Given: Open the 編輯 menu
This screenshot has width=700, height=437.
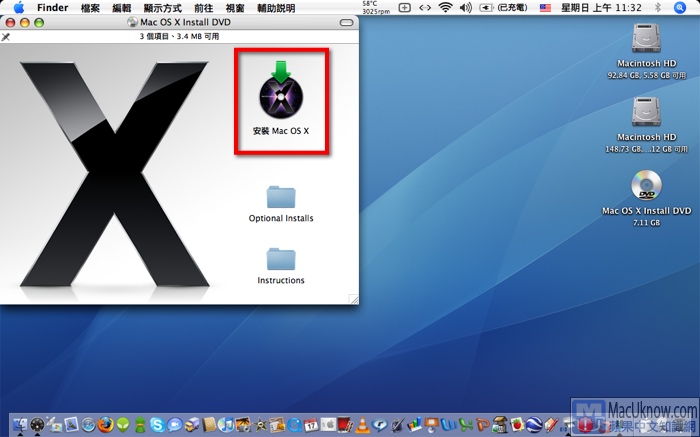Looking at the screenshot, I should [121, 8].
